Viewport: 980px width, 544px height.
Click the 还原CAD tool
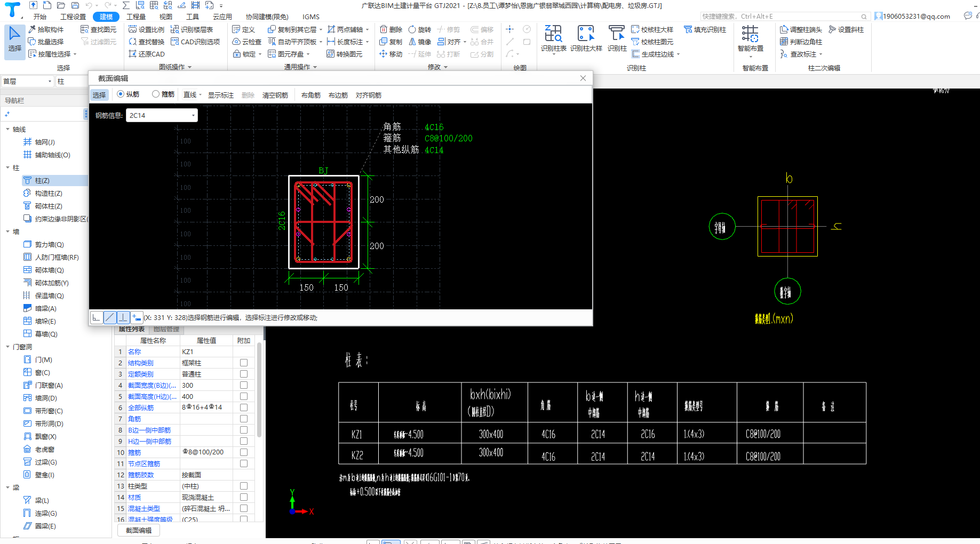tap(147, 54)
